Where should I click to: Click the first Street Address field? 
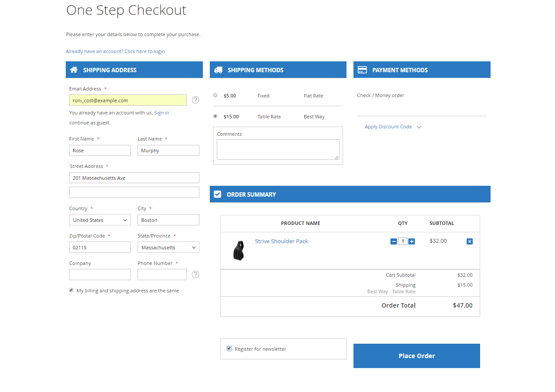[134, 178]
